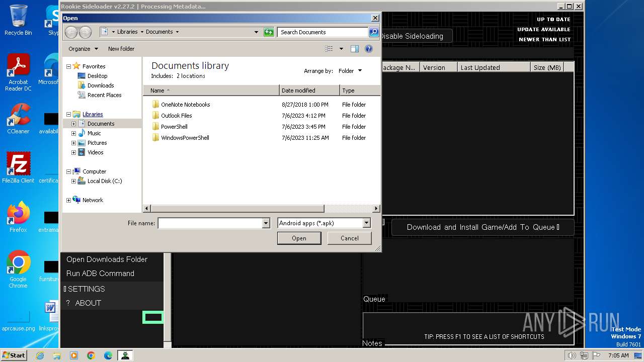The image size is (644, 362).
Task: Click the Search Documents field
Action: click(323, 32)
